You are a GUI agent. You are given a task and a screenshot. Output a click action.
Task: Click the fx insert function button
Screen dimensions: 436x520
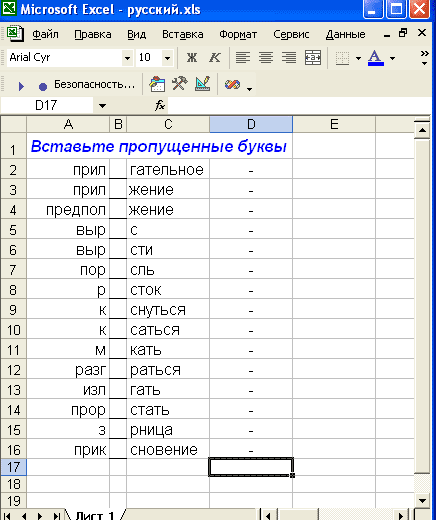tap(160, 106)
